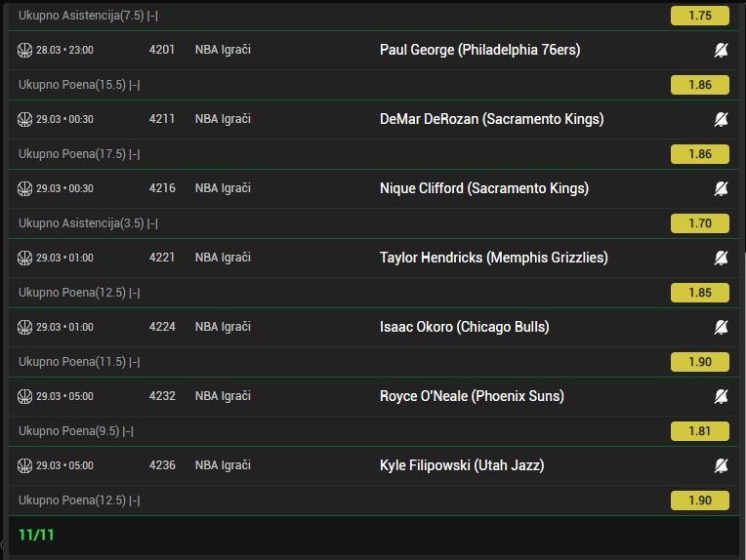The height and width of the screenshot is (560, 746).
Task: Unmute alerts for Kyle Filipowski's event
Action: coord(721,465)
